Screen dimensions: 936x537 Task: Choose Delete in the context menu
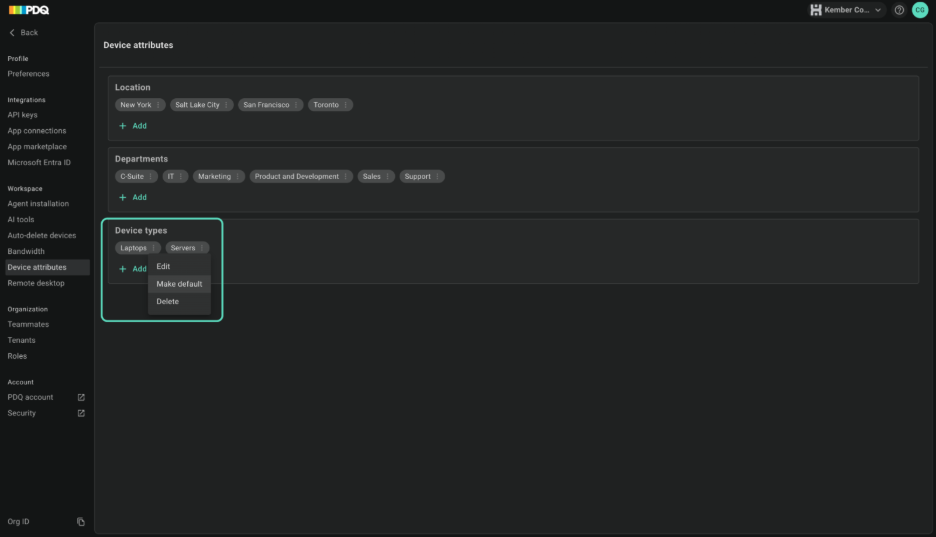click(x=179, y=301)
